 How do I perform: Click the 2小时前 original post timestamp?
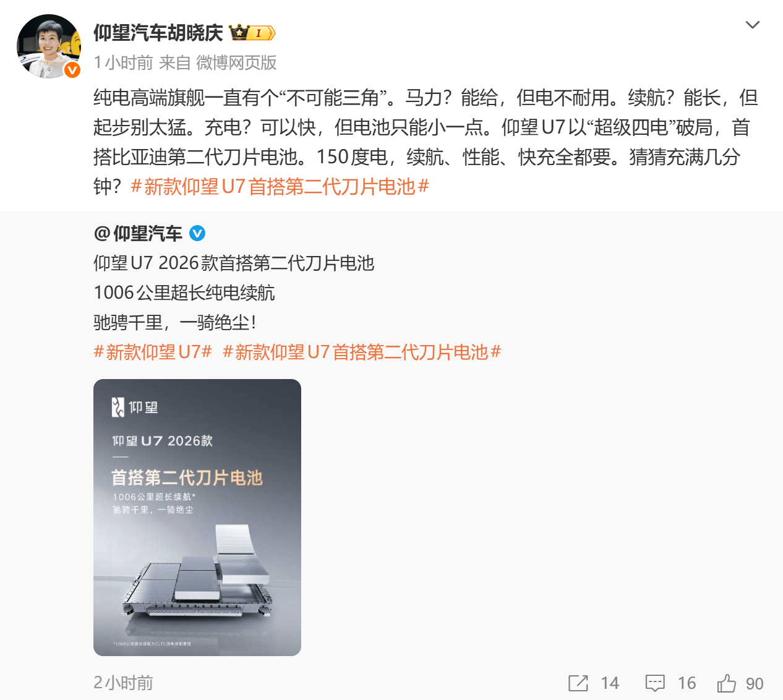click(124, 683)
